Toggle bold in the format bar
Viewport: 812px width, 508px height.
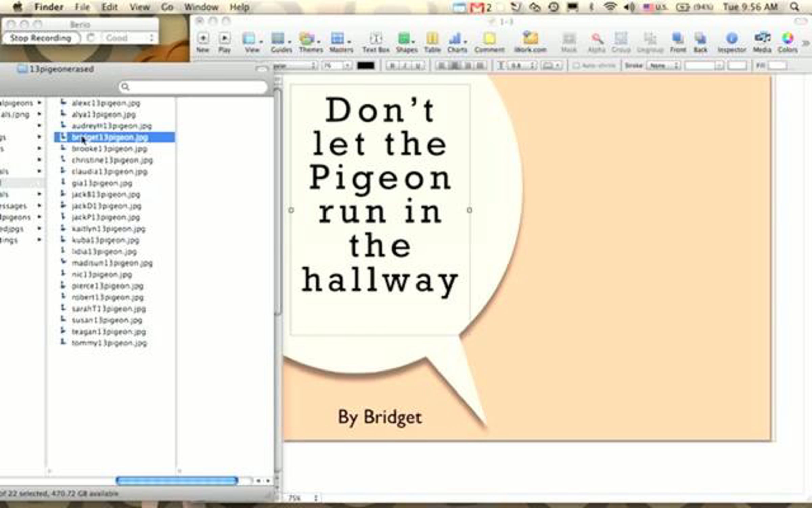(x=392, y=65)
